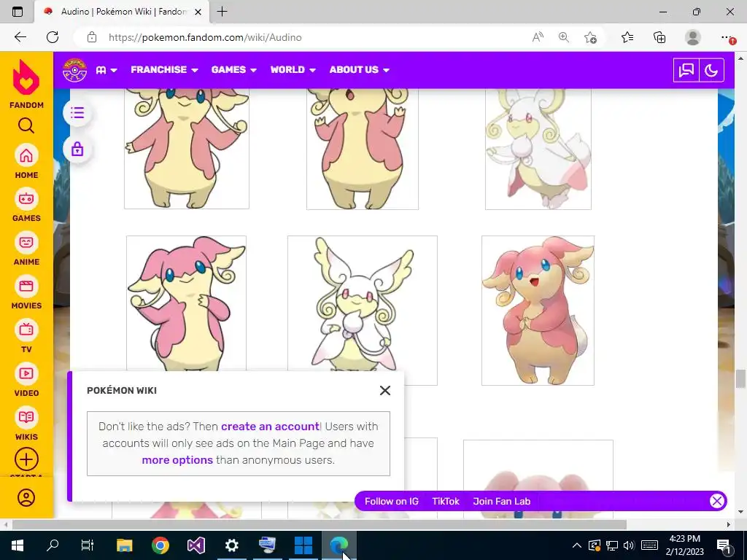Click the address bar URL

pos(205,37)
